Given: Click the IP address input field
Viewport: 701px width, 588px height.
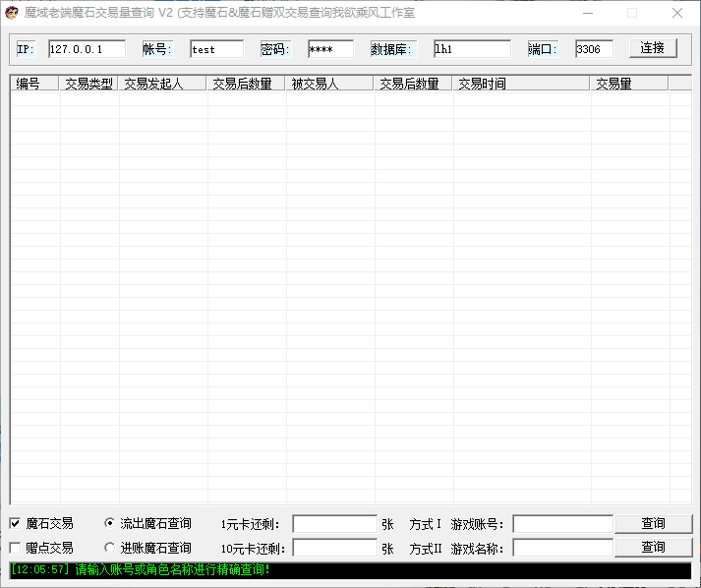Looking at the screenshot, I should tap(88, 49).
